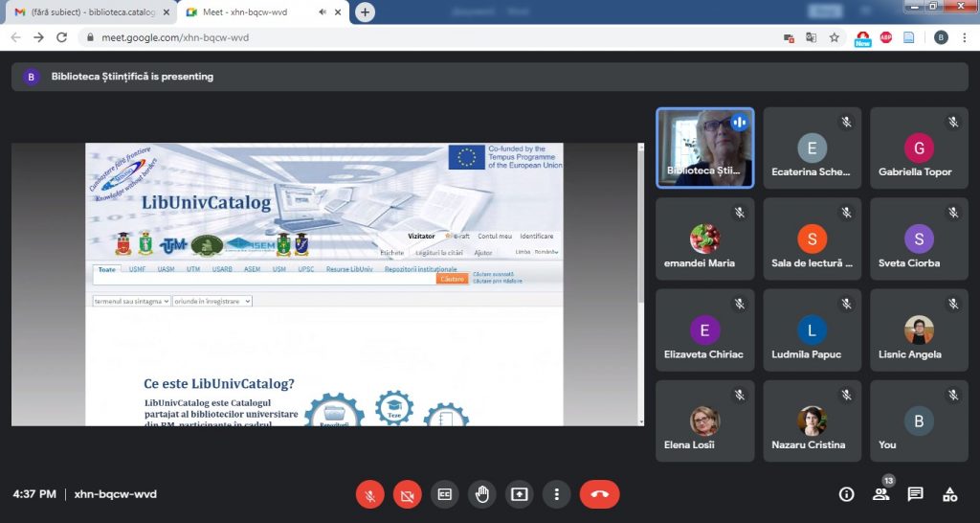Screen dimensions: 980x523
Task: Open red New extension icon
Action: click(863, 38)
